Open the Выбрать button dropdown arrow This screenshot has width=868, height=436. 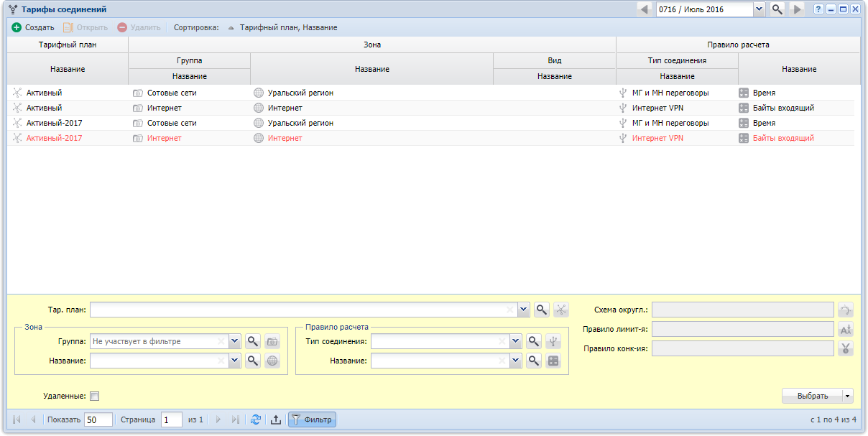click(848, 396)
